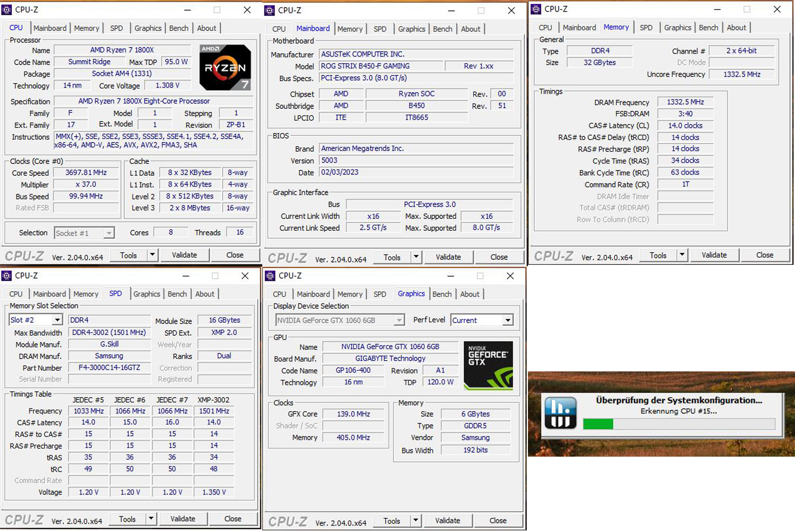Viewport: 795px width, 532px height.
Task: Open NVIDIA GeForce GTX 1060 device dropdown
Action: (399, 320)
